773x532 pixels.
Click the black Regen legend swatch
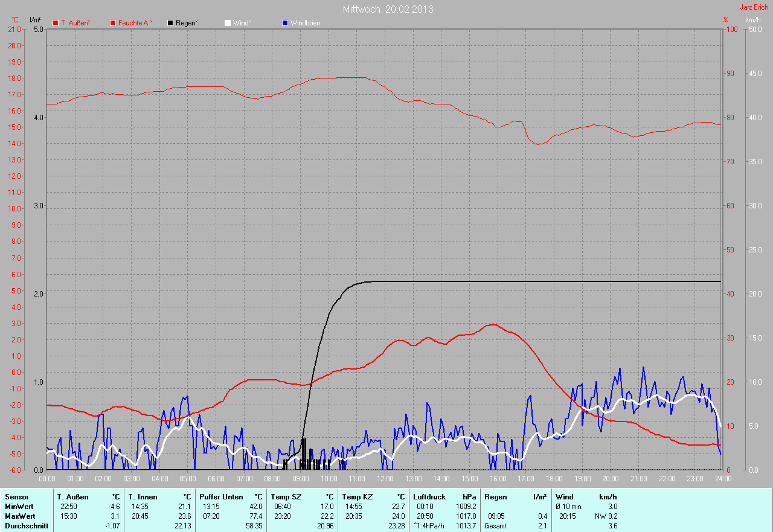171,23
